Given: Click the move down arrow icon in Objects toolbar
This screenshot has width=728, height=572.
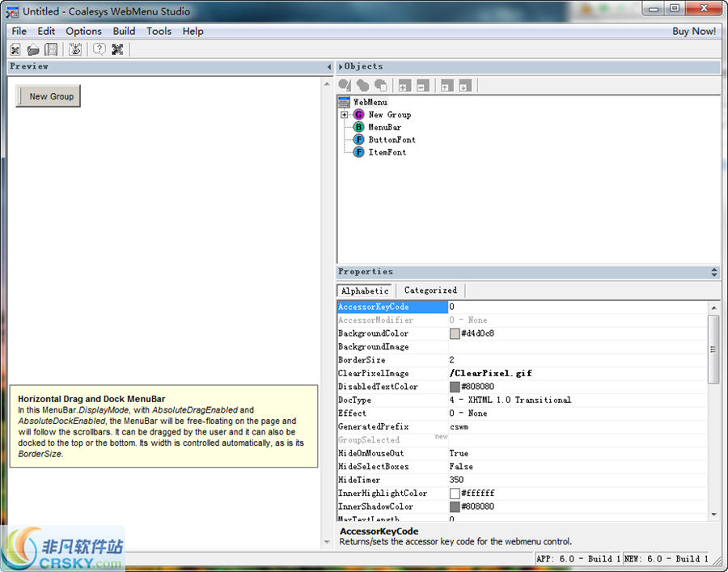Looking at the screenshot, I should click(465, 86).
